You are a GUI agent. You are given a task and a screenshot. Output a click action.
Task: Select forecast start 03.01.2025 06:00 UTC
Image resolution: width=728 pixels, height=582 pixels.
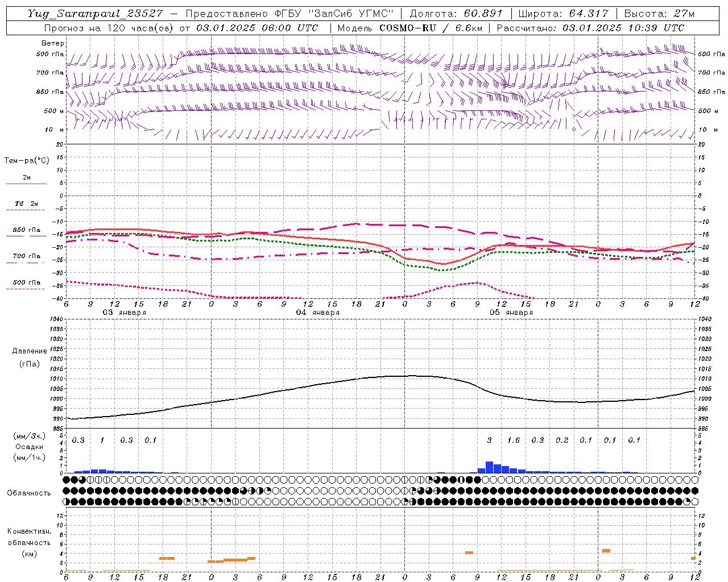[x=257, y=28]
